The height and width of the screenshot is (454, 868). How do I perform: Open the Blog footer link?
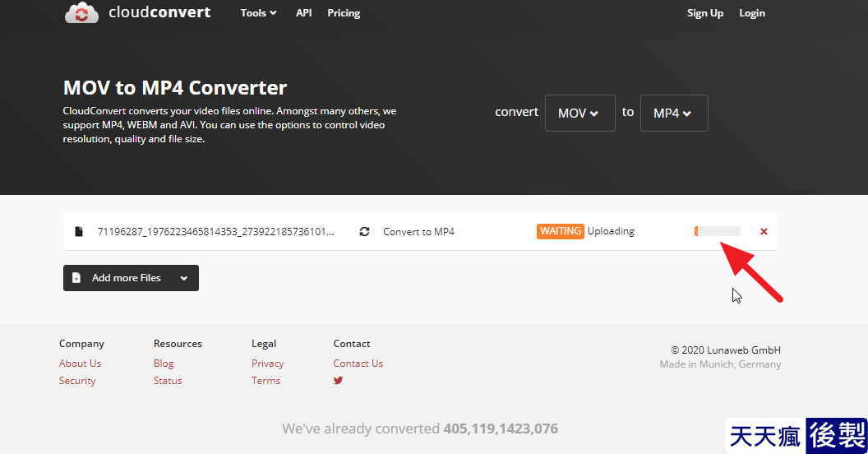click(164, 364)
